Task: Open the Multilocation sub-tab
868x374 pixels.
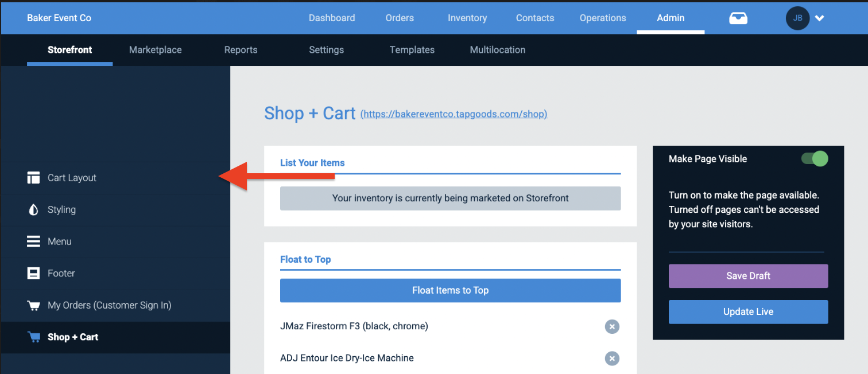Action: (x=497, y=50)
